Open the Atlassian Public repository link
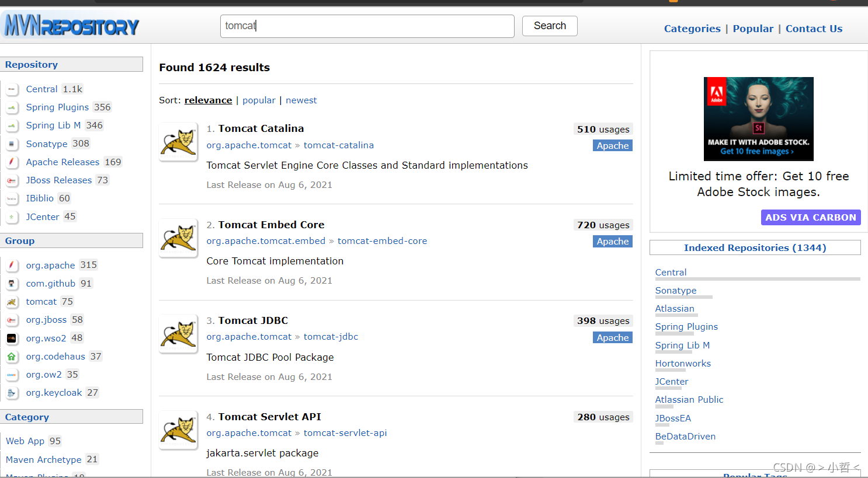 (x=689, y=400)
